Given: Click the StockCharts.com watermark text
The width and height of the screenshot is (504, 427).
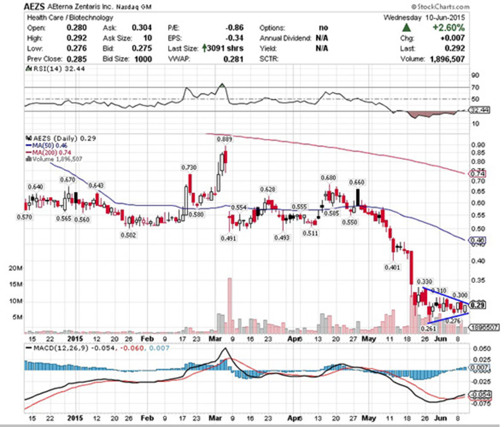Looking at the screenshot, I should click(440, 7).
